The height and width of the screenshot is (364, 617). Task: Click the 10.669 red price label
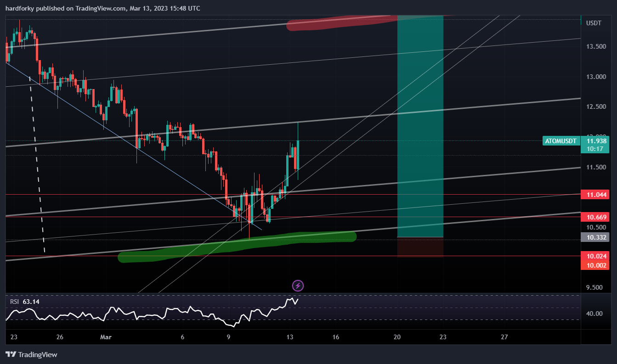point(595,217)
